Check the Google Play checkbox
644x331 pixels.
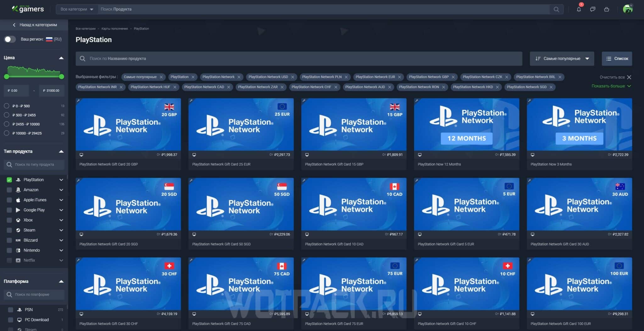(x=9, y=210)
